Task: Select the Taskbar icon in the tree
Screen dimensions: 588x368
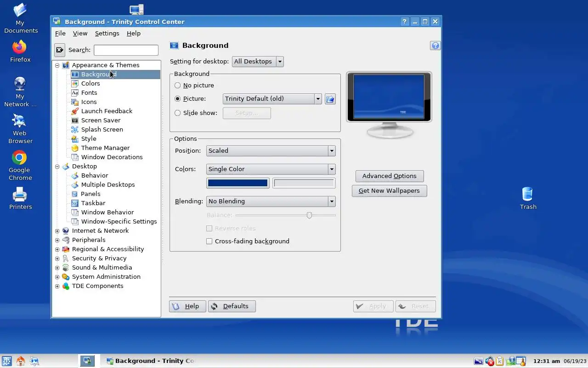Action: tap(75, 203)
